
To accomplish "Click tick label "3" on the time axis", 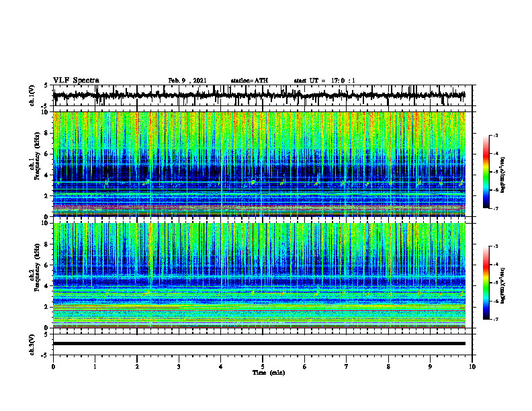I will pyautogui.click(x=179, y=367).
